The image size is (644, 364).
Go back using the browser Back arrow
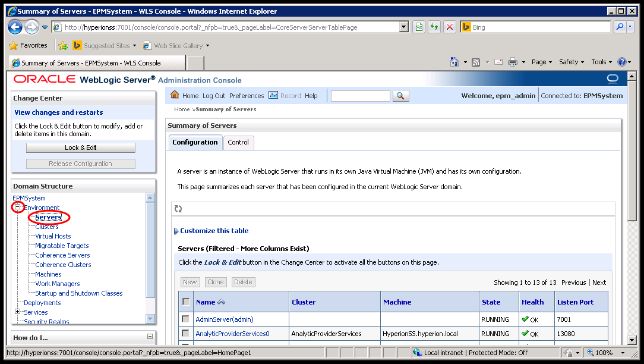click(15, 27)
